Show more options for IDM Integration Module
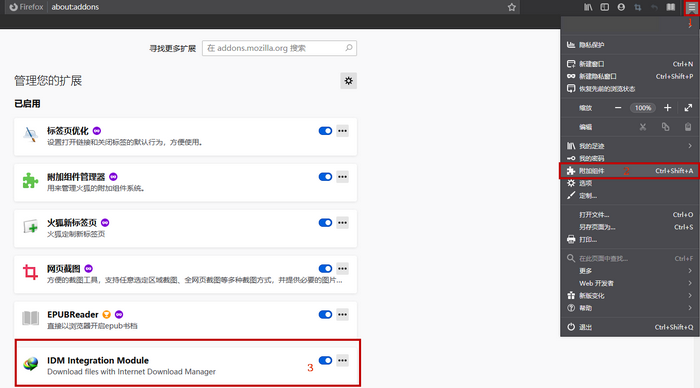The image size is (700, 388). (342, 360)
